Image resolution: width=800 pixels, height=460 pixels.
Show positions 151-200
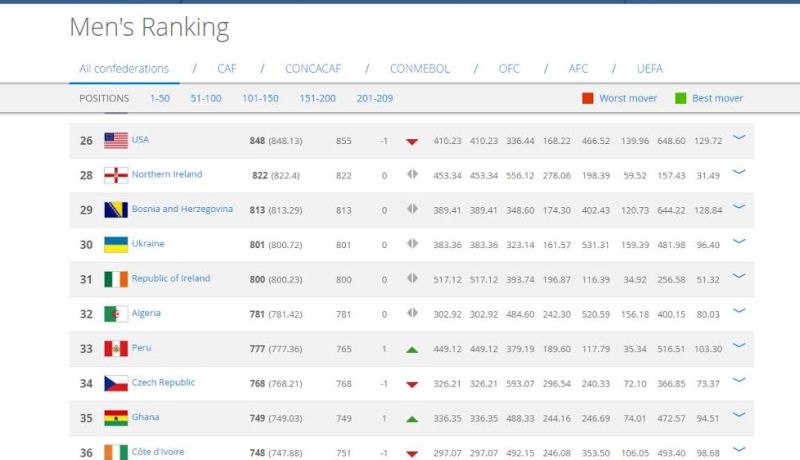click(x=317, y=98)
